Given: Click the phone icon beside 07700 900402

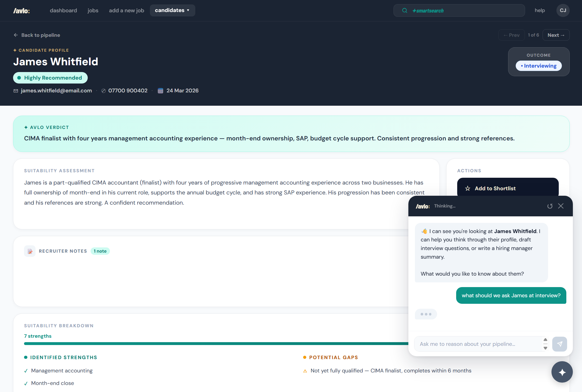Looking at the screenshot, I should point(104,91).
